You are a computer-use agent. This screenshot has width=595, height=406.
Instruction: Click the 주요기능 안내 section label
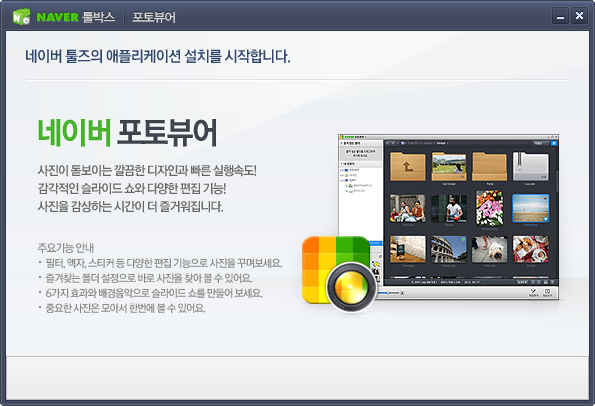(66, 248)
